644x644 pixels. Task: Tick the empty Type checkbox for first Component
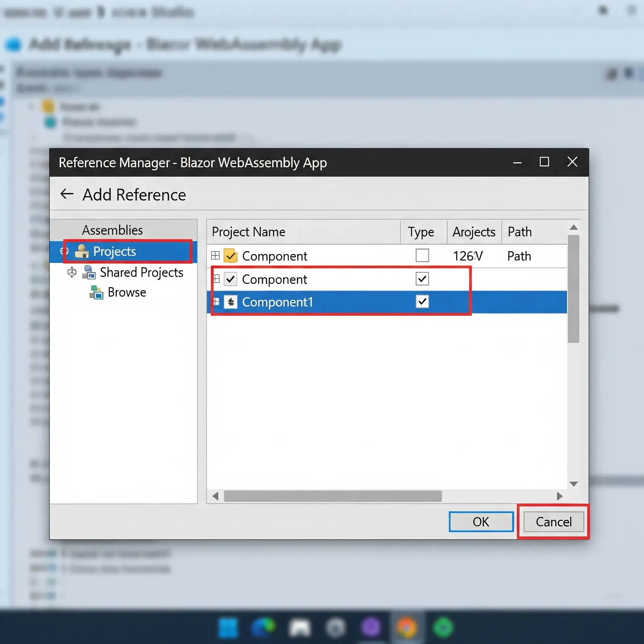(422, 256)
